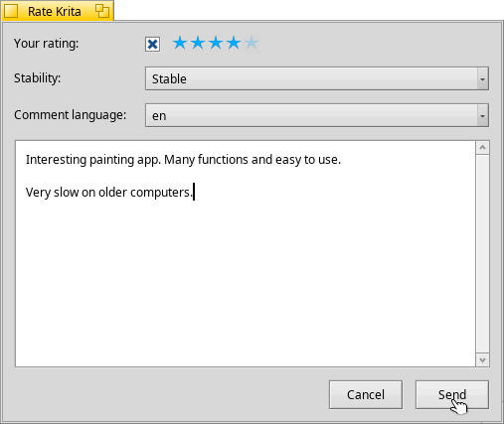The width and height of the screenshot is (504, 424).
Task: Send the rating
Action: 452,394
